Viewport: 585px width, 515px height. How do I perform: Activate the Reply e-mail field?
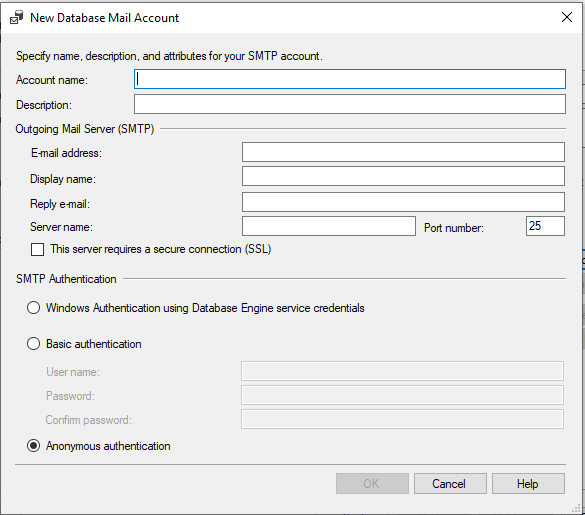pos(403,202)
